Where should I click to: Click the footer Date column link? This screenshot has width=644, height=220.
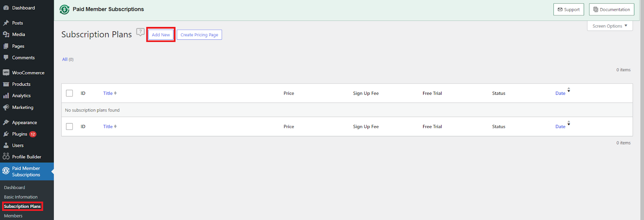(560, 127)
